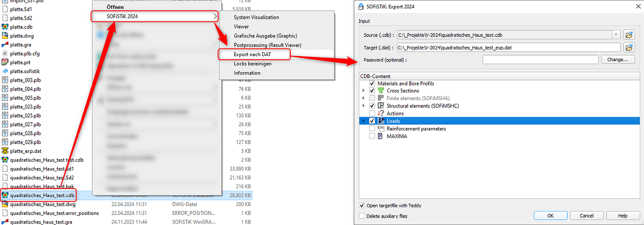The image size is (644, 225).
Task: Click the Finite elements mesh icon
Action: pyautogui.click(x=381, y=98)
